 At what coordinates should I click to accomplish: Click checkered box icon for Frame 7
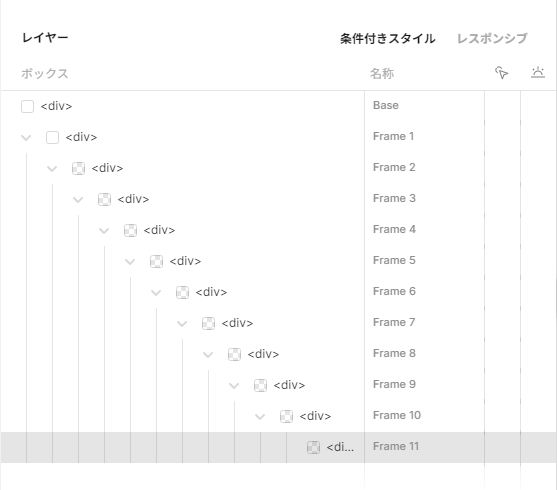coord(209,323)
